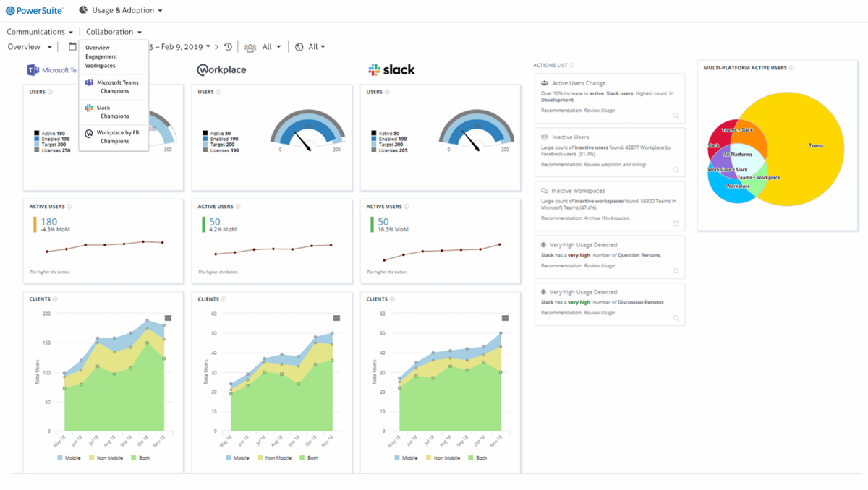Click Slack active users 50 value
868x490 pixels.
[383, 222]
